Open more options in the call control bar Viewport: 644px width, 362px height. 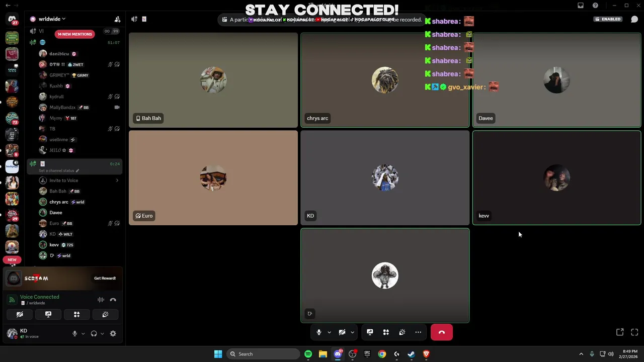pyautogui.click(x=418, y=332)
